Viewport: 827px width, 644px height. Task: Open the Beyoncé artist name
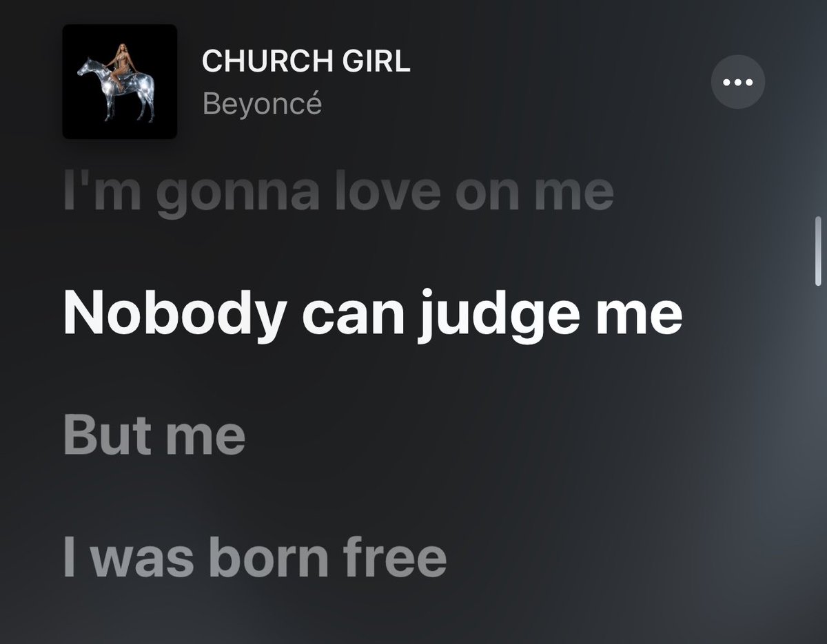pyautogui.click(x=262, y=104)
